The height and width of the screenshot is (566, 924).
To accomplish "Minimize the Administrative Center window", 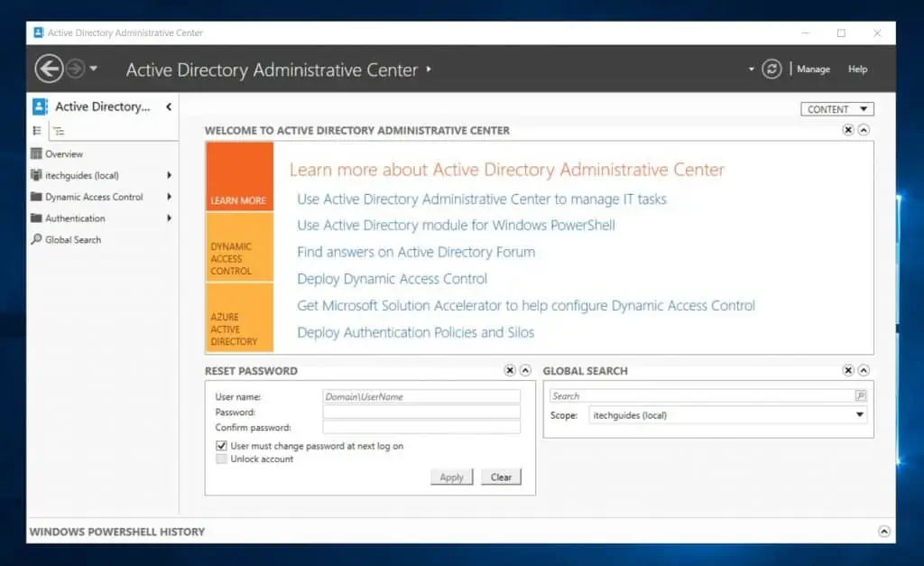I will click(806, 33).
